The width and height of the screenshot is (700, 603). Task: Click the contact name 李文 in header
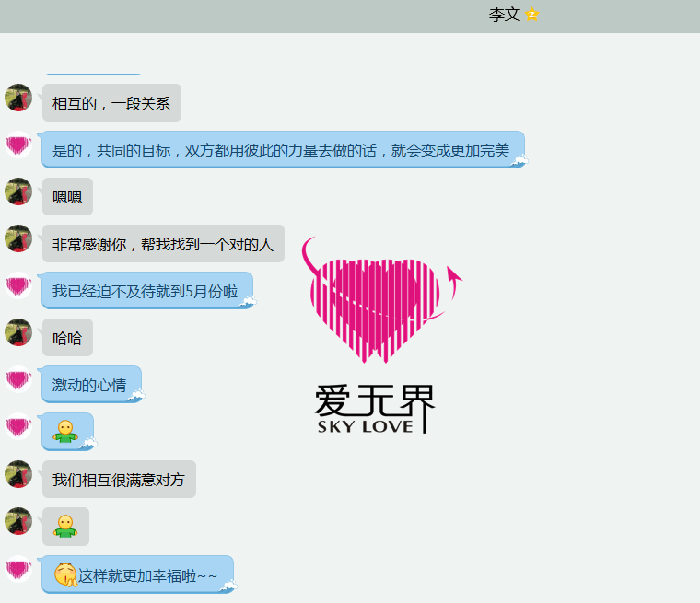504,16
